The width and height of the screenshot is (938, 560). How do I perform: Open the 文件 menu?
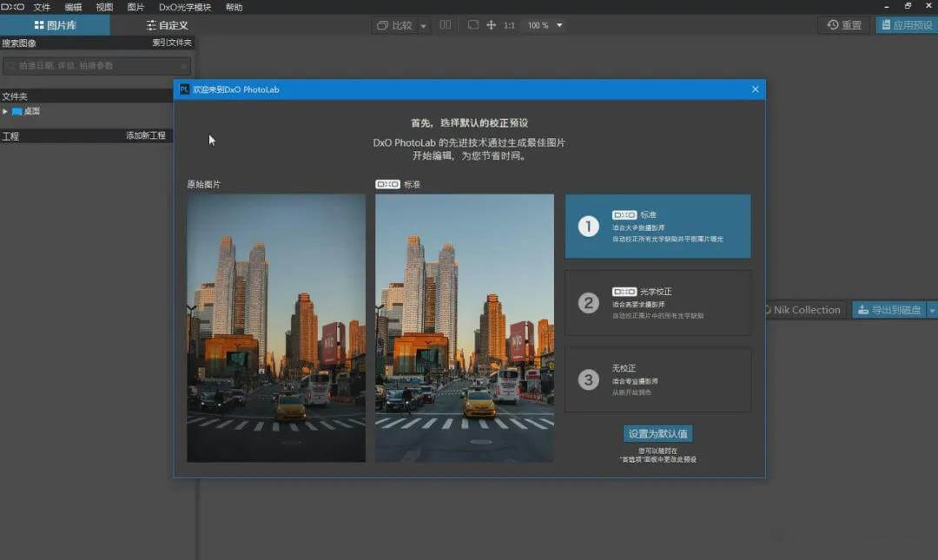click(42, 7)
